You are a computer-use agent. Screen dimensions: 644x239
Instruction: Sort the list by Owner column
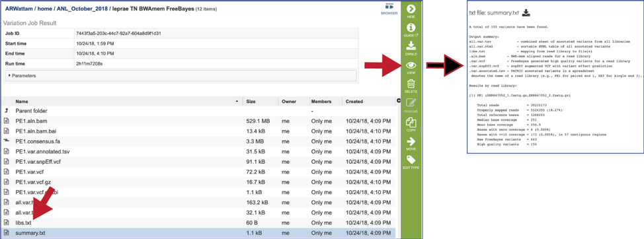[289, 101]
